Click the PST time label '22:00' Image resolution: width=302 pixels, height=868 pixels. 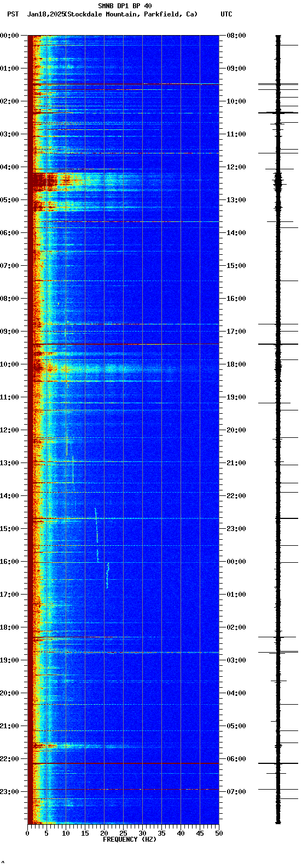(x=9, y=759)
